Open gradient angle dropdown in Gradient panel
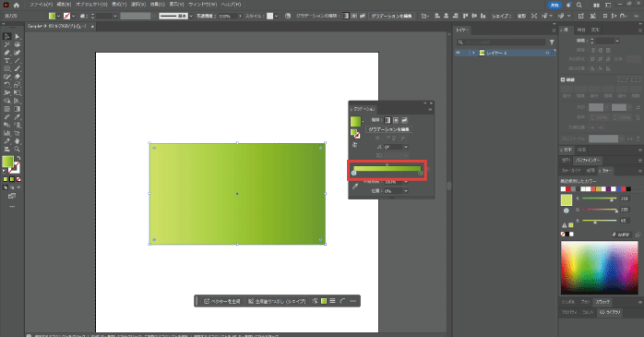The width and height of the screenshot is (644, 337). click(x=406, y=147)
